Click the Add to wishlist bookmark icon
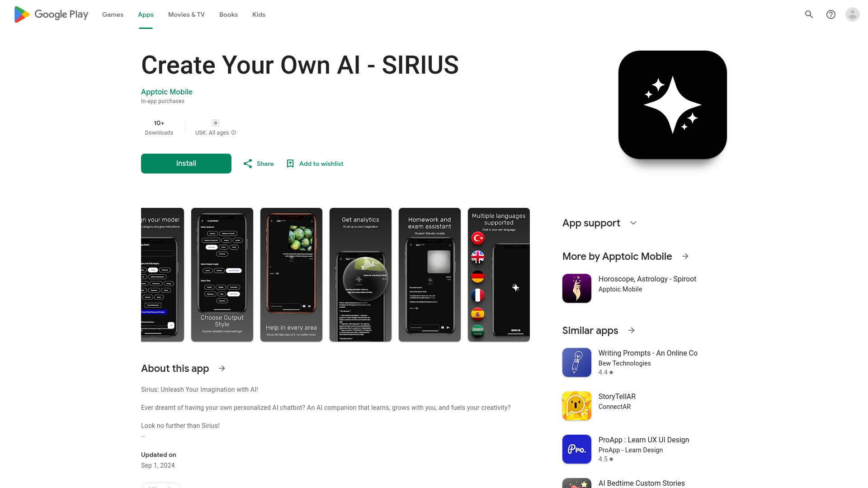The image size is (868, 488). [x=290, y=163]
